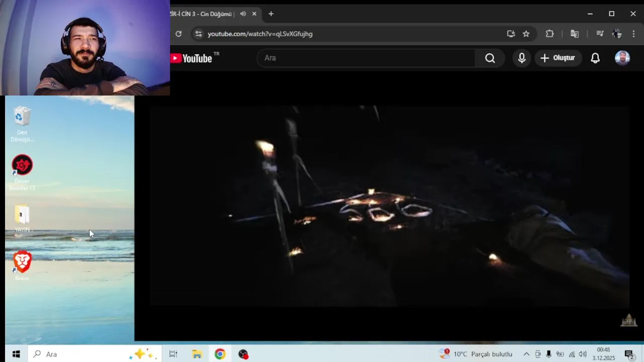Bookmark this page with the star icon

pos(526,34)
